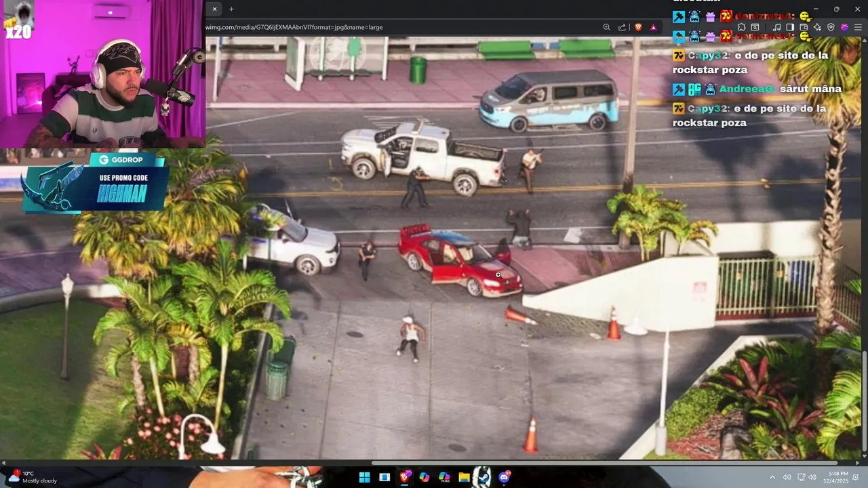868x488 pixels.
Task: Open the Brave VPN shield icon
Action: (831, 27)
